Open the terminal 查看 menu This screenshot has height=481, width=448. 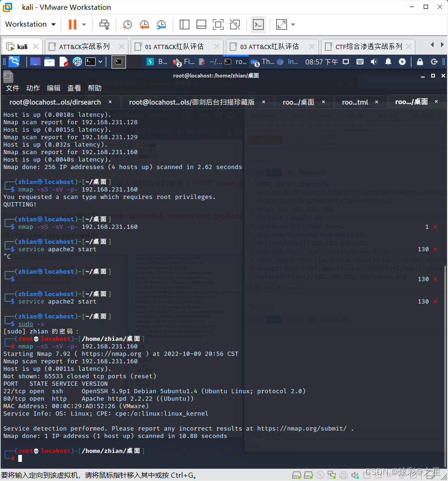click(x=74, y=88)
